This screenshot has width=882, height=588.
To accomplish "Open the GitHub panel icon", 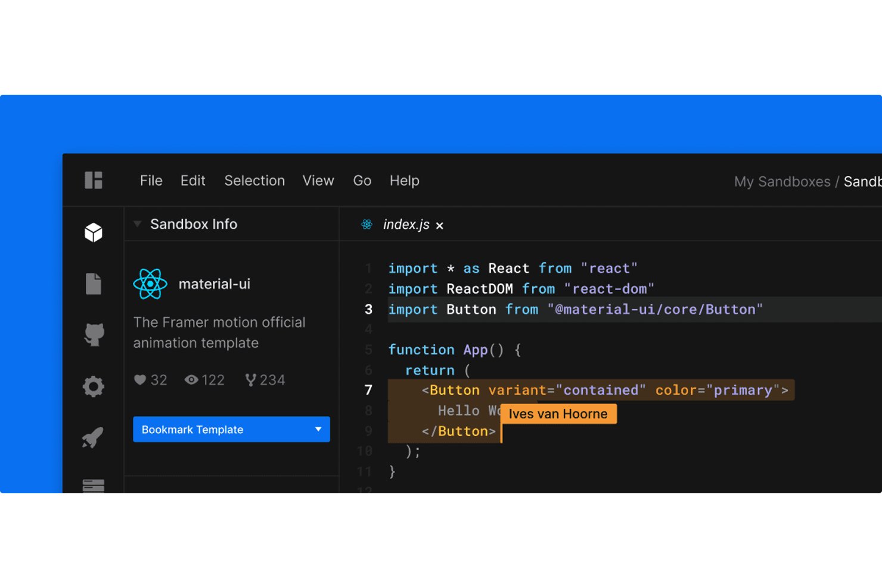I will 94,335.
